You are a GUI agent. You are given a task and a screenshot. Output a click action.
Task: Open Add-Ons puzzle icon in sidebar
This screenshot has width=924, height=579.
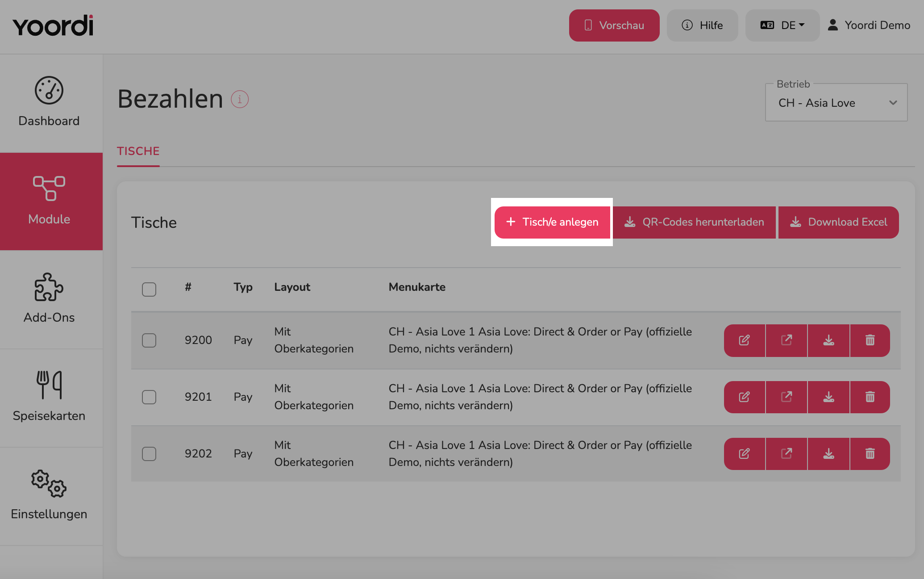49,287
